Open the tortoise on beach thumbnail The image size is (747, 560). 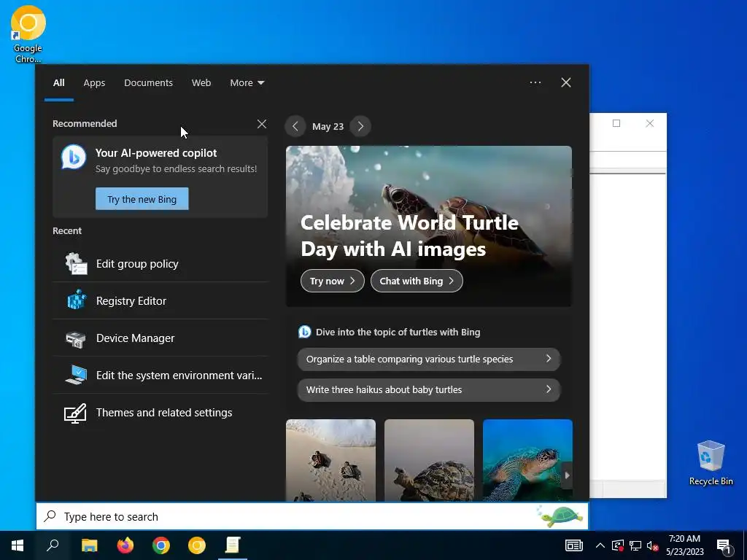429,460
